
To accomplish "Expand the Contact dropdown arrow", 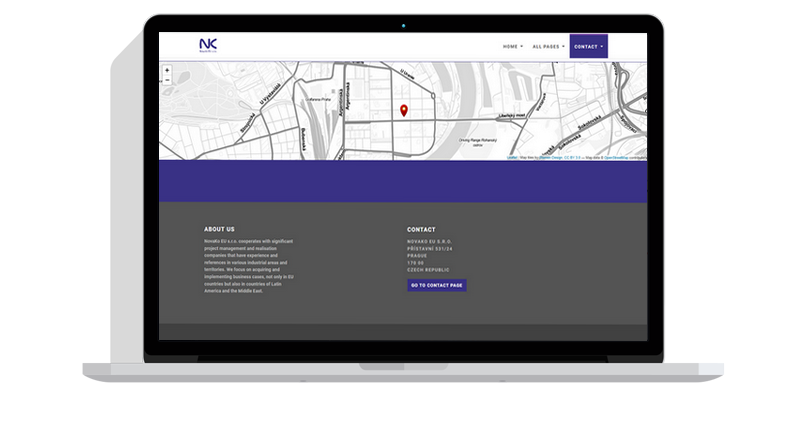I will 602,47.
